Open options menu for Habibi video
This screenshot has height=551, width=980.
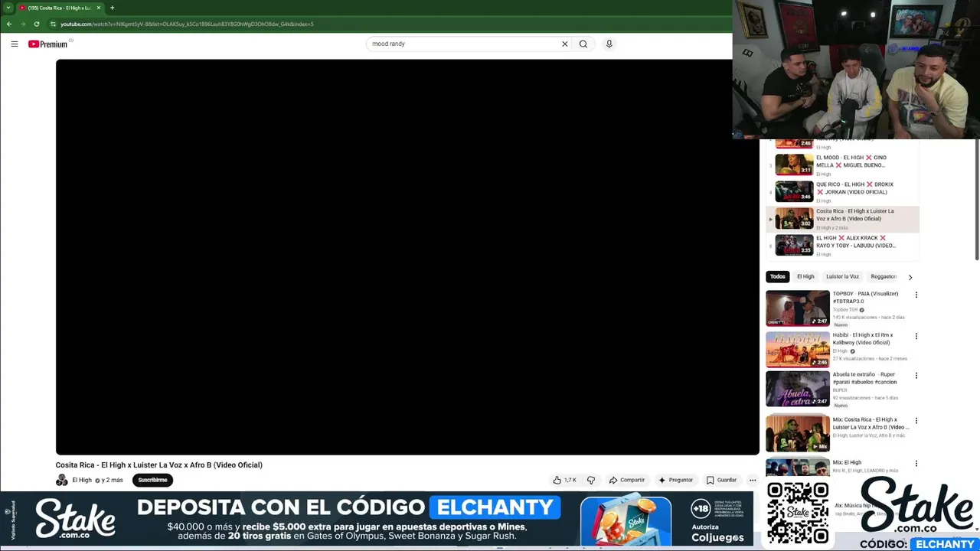pos(916,336)
